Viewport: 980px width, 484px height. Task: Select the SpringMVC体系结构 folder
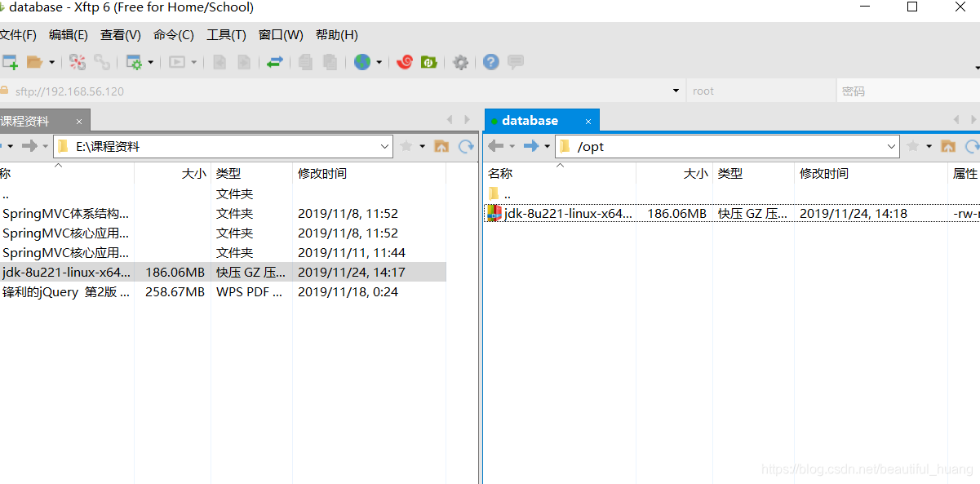click(x=223, y=213)
